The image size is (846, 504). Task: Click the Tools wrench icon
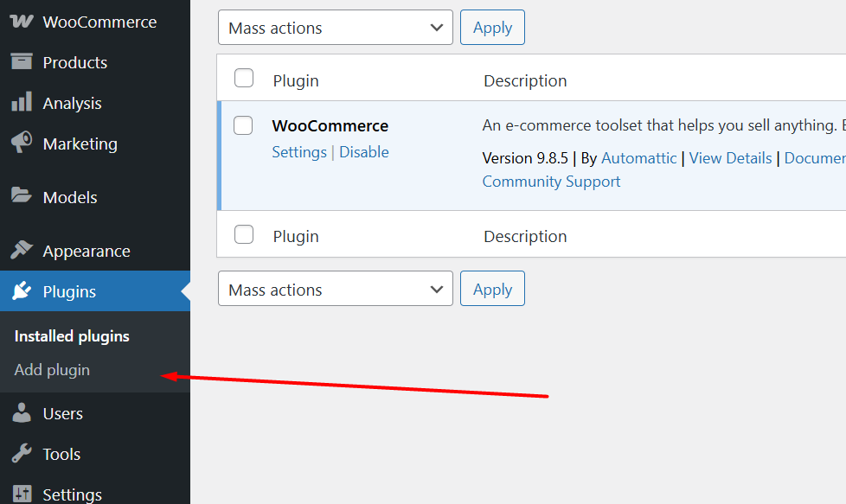[x=22, y=454]
